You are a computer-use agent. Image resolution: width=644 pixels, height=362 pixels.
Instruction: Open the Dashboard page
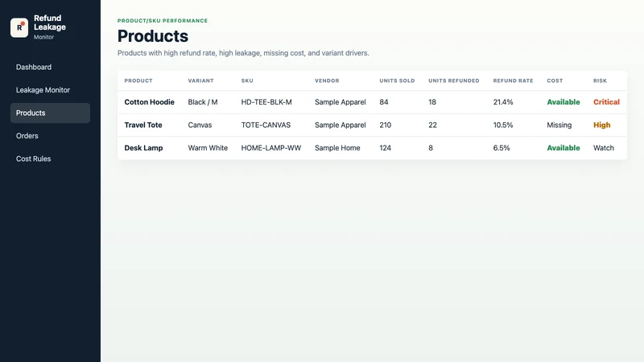click(50, 67)
